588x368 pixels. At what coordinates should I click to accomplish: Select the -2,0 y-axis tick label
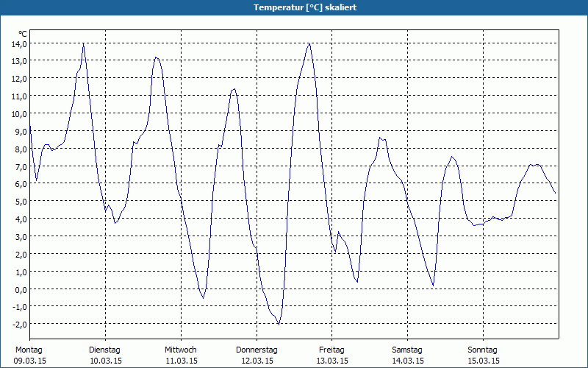(20, 325)
